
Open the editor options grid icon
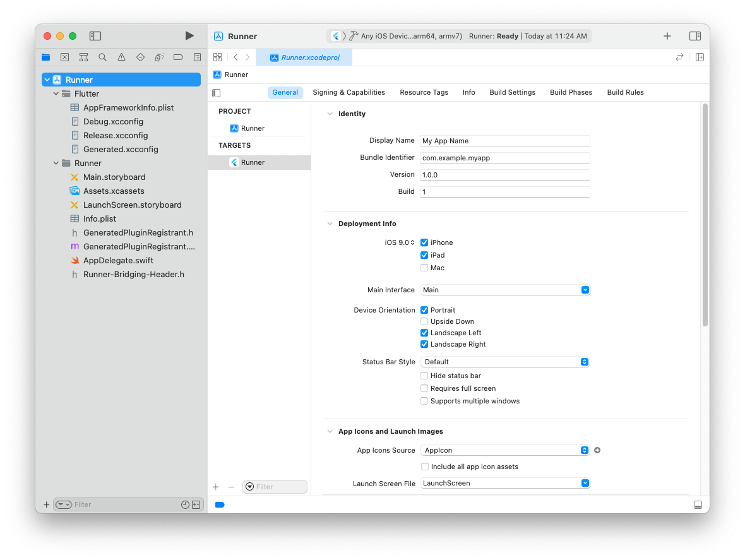click(217, 57)
